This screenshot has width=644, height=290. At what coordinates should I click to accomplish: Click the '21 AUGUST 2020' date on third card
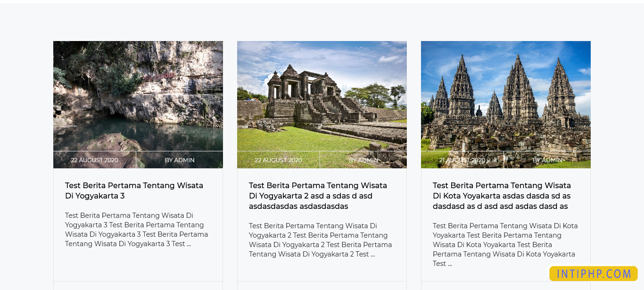(462, 160)
